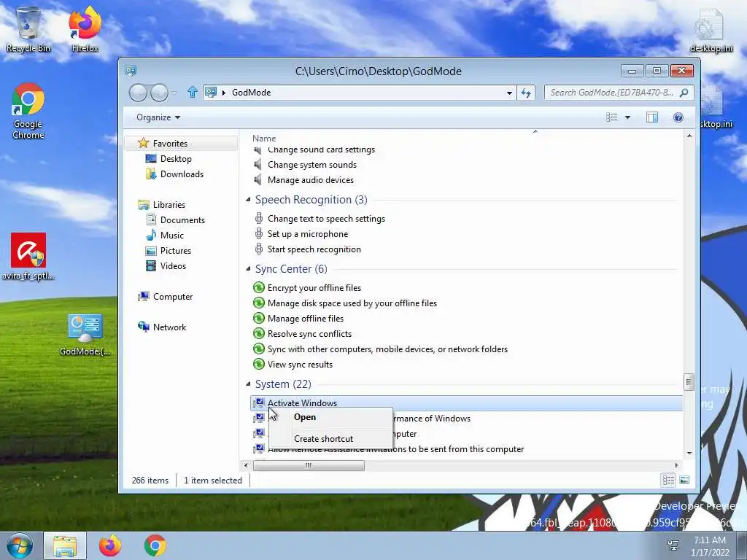Choose Open in the context menu
Image resolution: width=747 pixels, height=560 pixels.
pyautogui.click(x=305, y=417)
